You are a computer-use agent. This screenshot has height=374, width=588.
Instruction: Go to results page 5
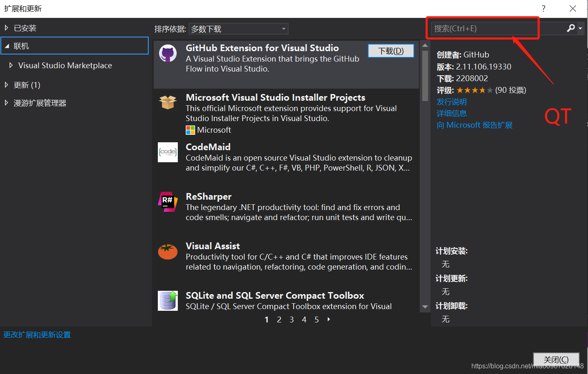click(316, 320)
